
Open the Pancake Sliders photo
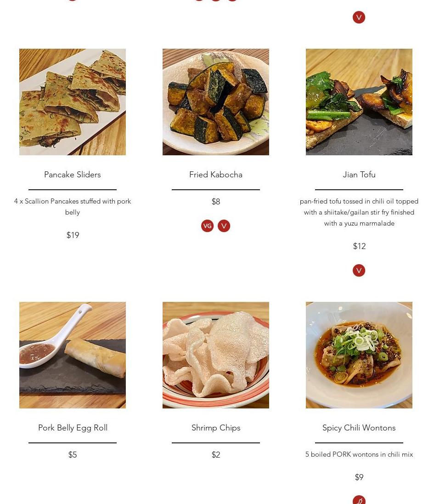click(x=73, y=102)
